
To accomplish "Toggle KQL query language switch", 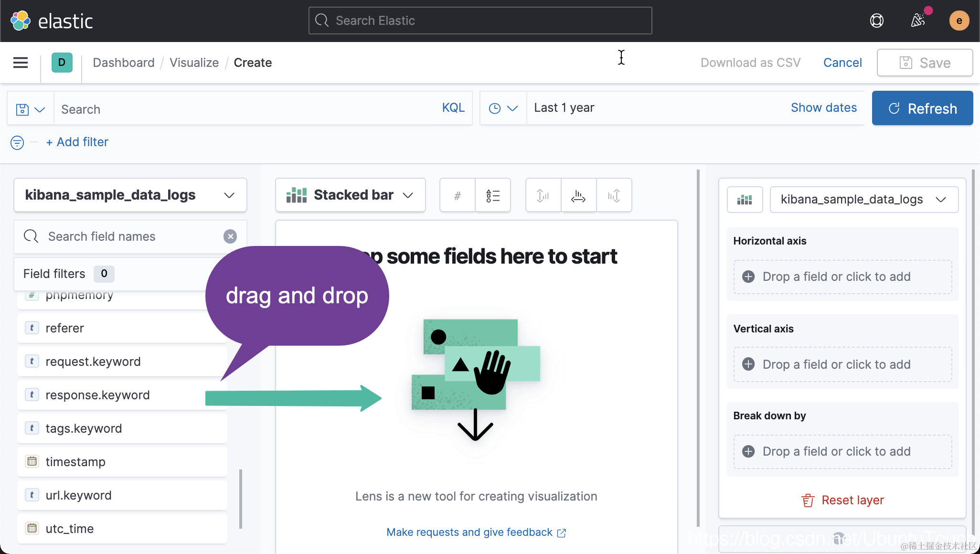I will click(453, 108).
